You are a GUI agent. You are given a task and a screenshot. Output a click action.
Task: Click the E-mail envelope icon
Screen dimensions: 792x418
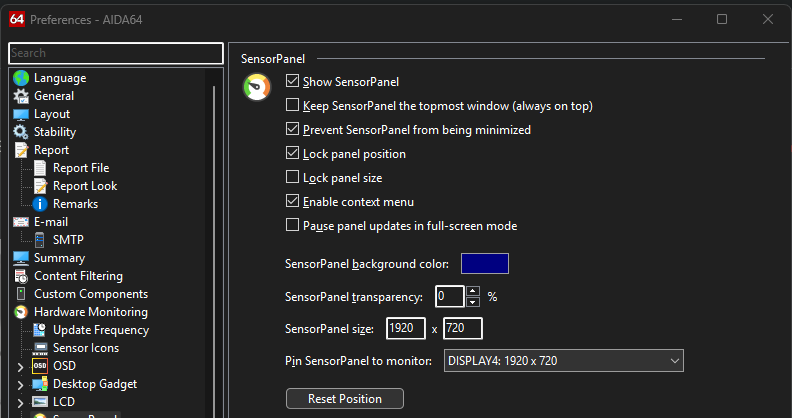(x=21, y=222)
